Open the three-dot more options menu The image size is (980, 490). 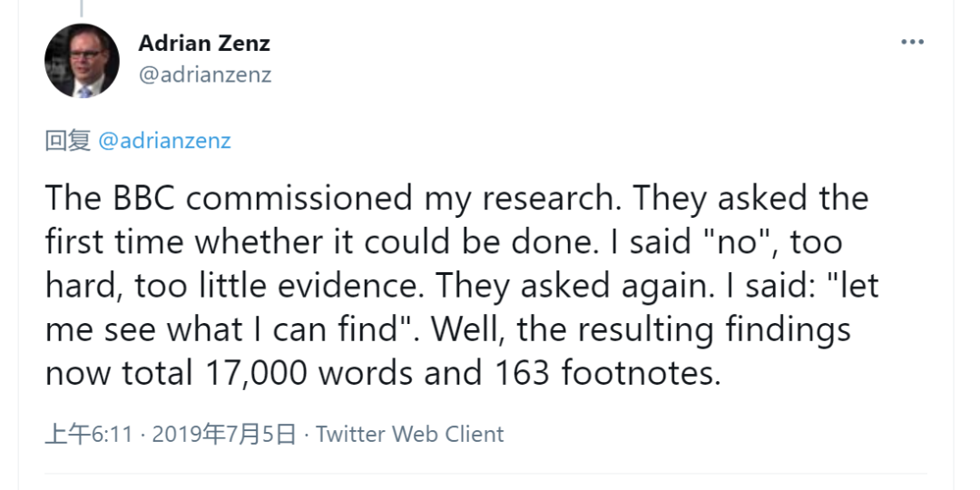pyautogui.click(x=912, y=43)
